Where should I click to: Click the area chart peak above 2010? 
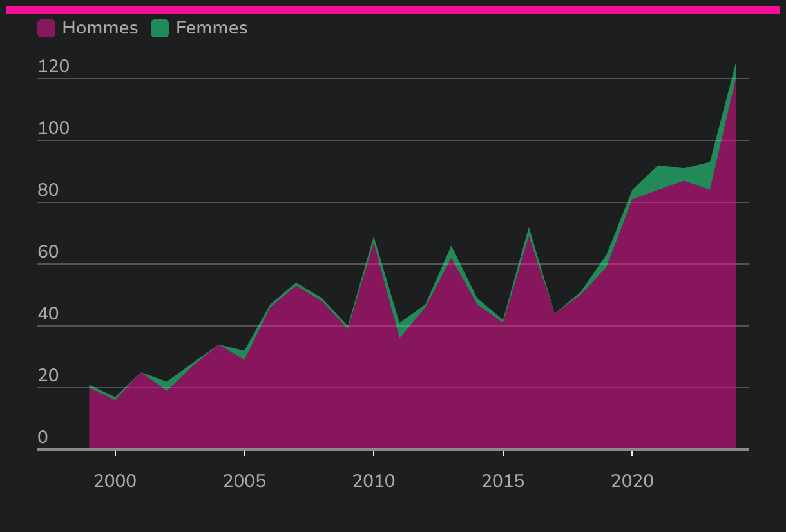click(x=374, y=241)
